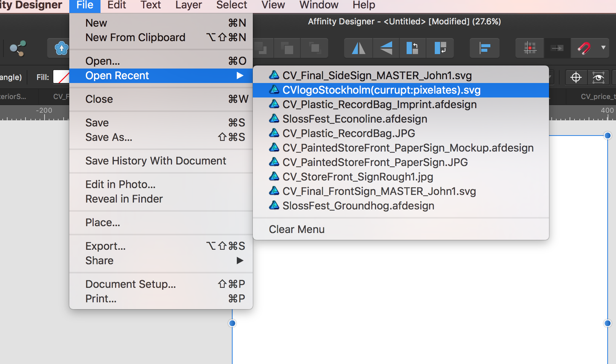Open recent CV_Plastic_RecordBag_Imprint.afdesign
The width and height of the screenshot is (616, 364).
[401, 104]
